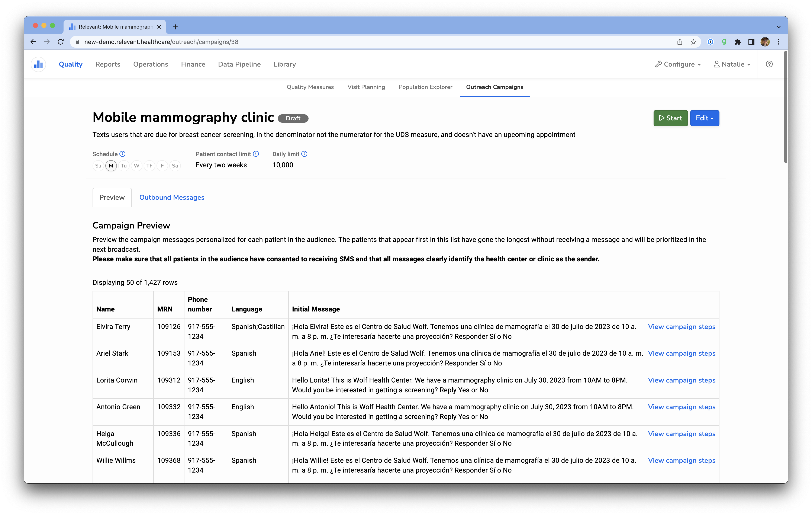Go to Population Explorer tab
Viewport: 812px width, 515px height.
click(425, 87)
